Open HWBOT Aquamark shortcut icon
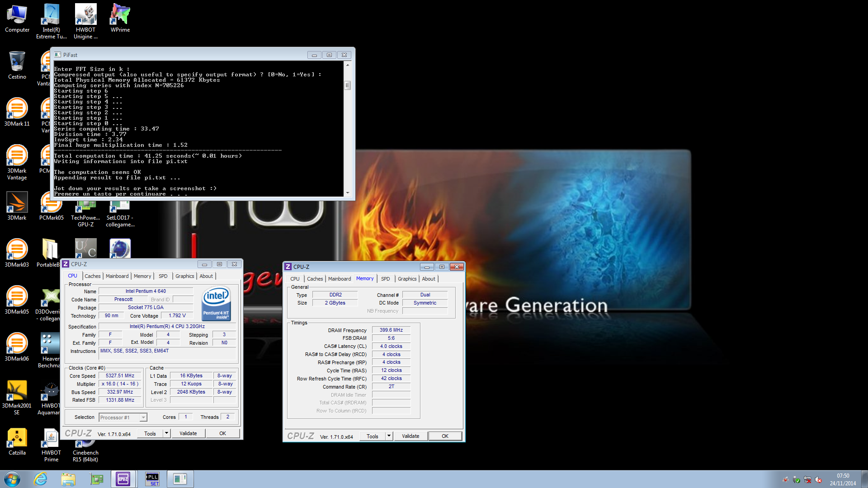The width and height of the screenshot is (868, 488). [x=50, y=398]
